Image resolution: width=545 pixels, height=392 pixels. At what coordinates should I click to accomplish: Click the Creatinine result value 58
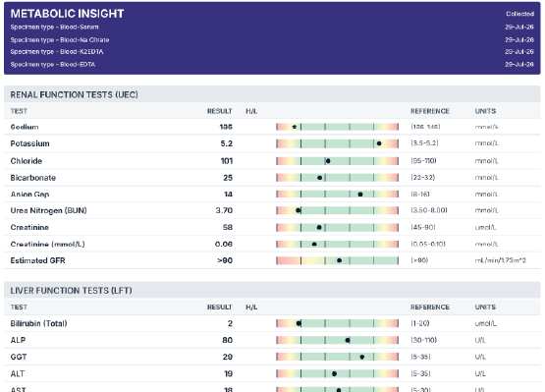[228, 228]
